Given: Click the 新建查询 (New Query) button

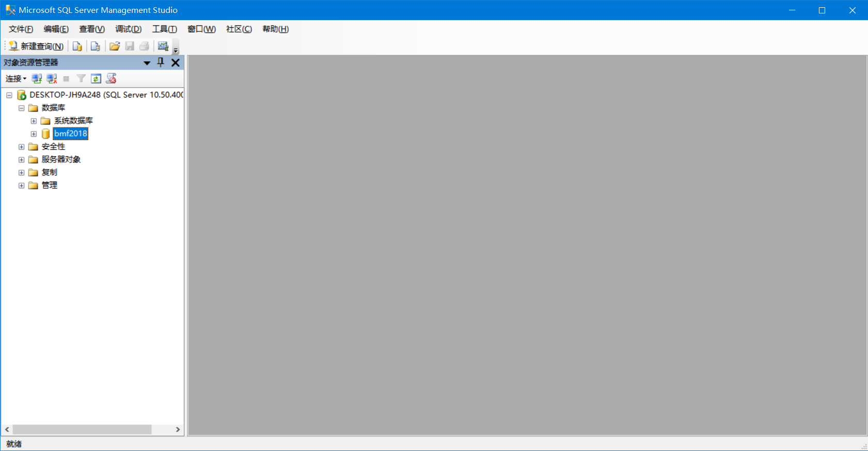Looking at the screenshot, I should click(x=36, y=46).
